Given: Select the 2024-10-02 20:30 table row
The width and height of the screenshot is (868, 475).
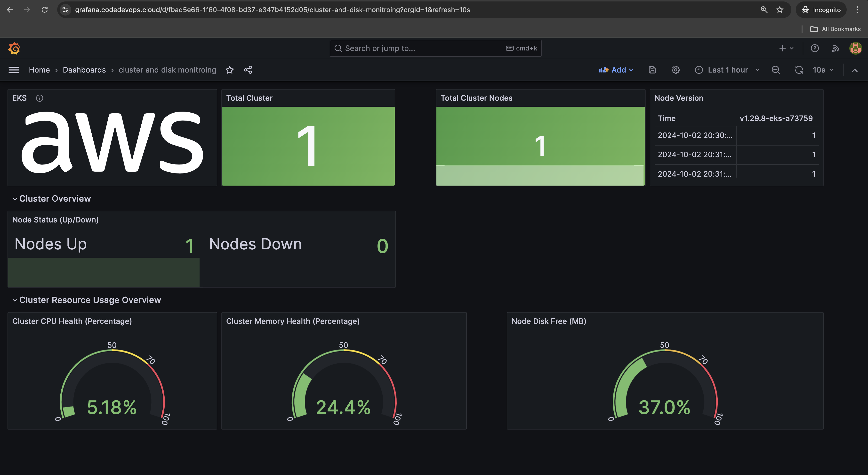Looking at the screenshot, I should point(736,136).
